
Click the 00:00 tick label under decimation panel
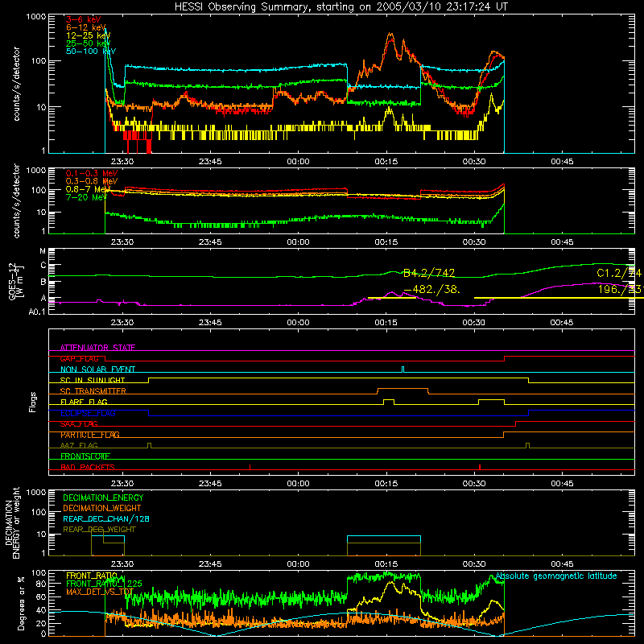click(298, 564)
